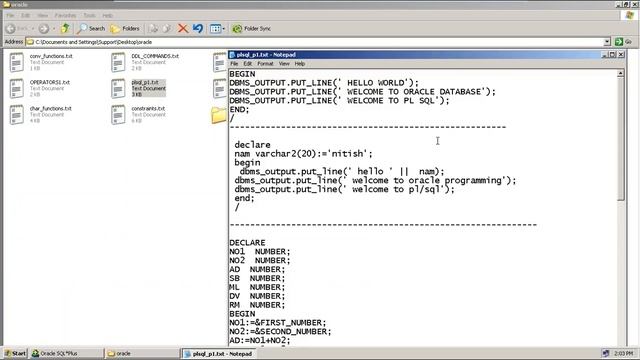Click the Notepad scrollbar up arrow

pyautogui.click(x=620, y=73)
